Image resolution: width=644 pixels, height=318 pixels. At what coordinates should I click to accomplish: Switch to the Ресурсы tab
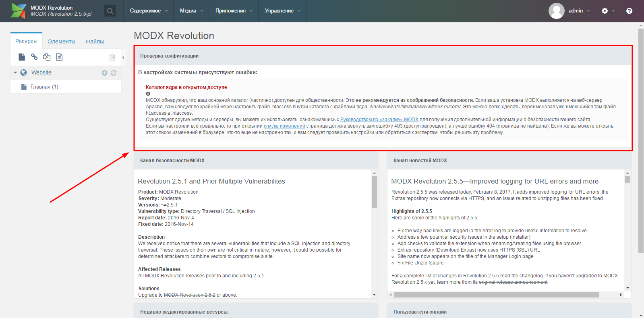(26, 41)
